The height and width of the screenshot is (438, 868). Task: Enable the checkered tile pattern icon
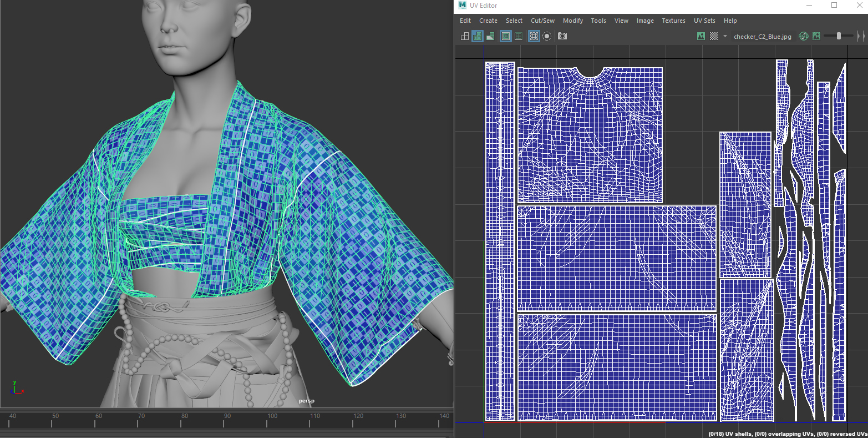tap(714, 36)
